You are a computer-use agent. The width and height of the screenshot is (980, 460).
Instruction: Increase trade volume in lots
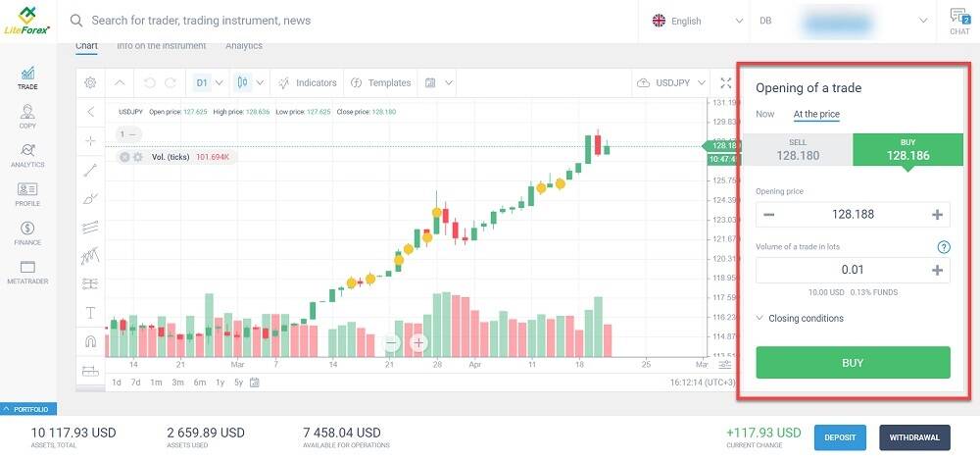[x=937, y=271]
